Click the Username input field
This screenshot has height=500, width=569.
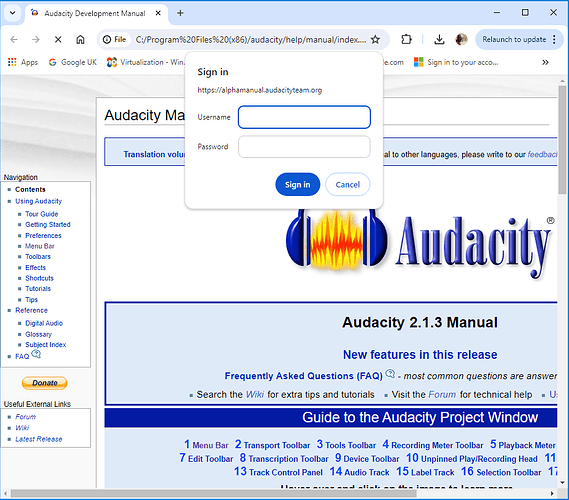[x=304, y=117]
